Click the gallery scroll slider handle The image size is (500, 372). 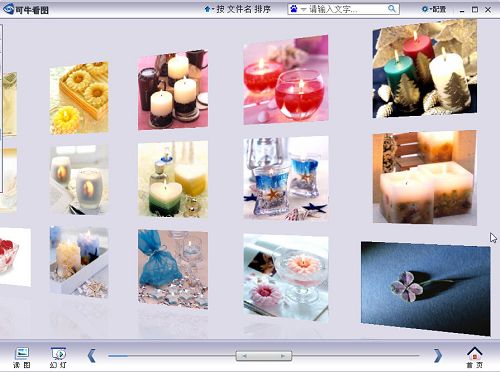click(x=264, y=356)
